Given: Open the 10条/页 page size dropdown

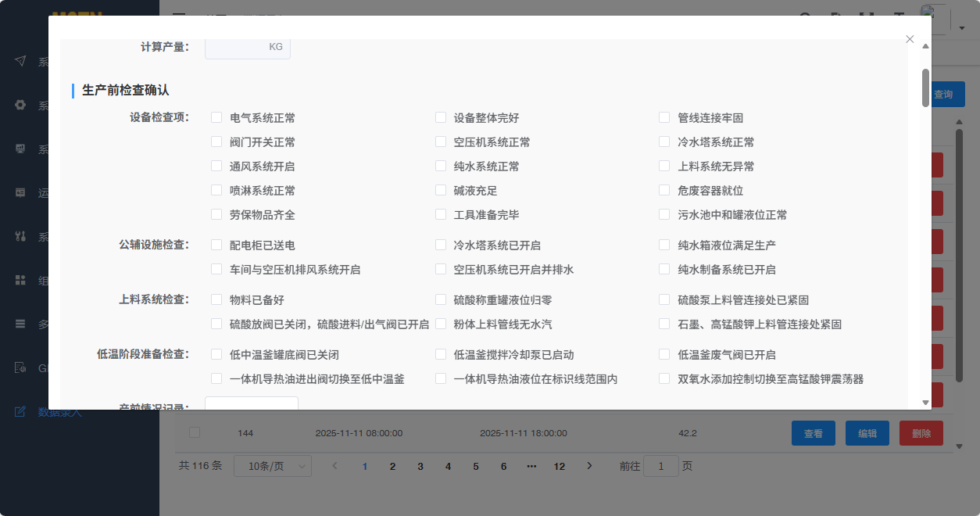Looking at the screenshot, I should click(272, 466).
